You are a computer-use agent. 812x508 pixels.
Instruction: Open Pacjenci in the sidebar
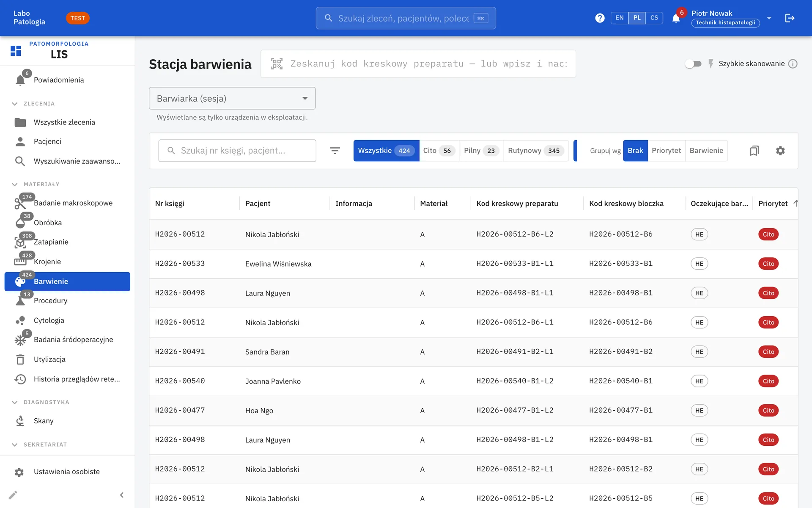tap(67, 141)
